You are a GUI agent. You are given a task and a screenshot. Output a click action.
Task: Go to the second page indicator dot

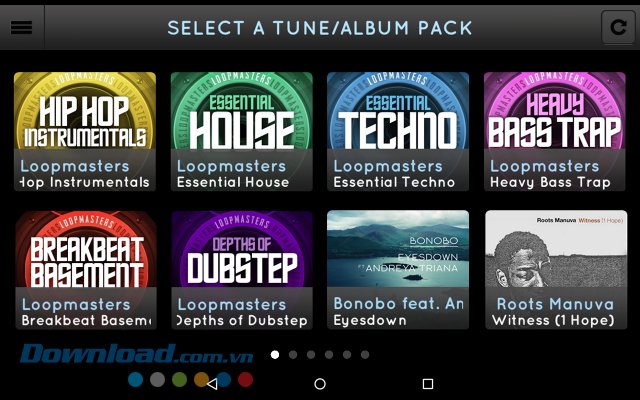tap(293, 355)
